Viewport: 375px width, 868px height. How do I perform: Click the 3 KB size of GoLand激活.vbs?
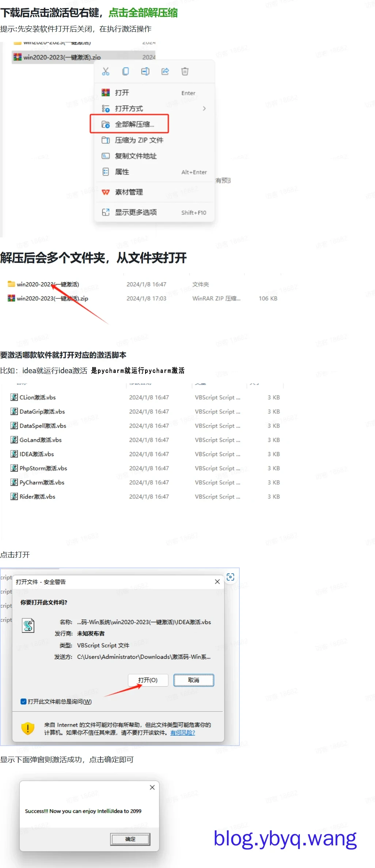coord(274,440)
